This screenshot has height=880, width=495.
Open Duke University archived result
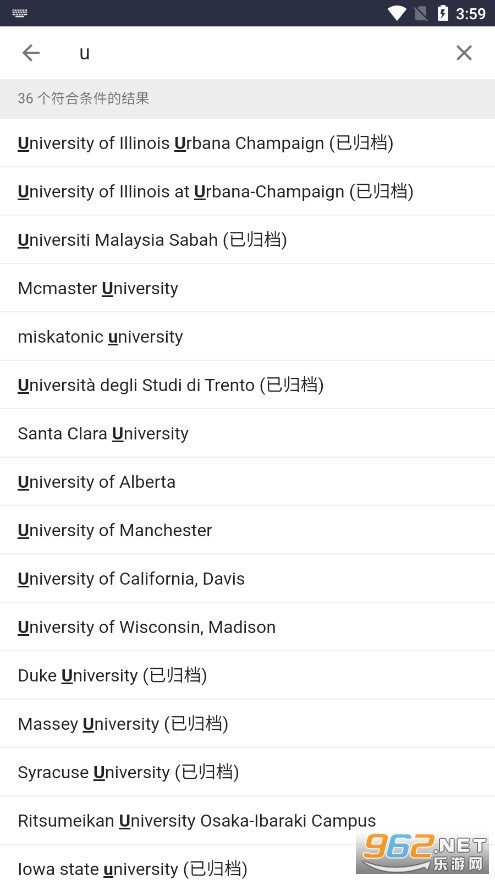248,675
